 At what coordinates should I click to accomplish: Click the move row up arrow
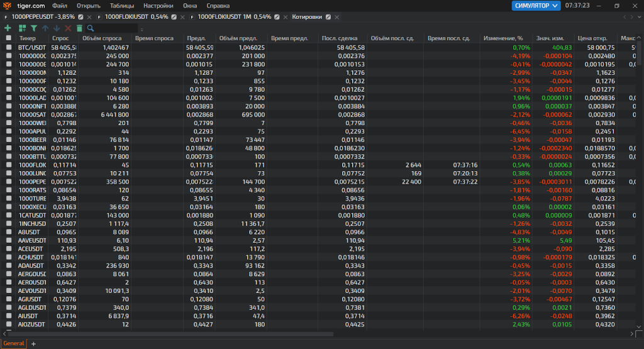point(45,28)
